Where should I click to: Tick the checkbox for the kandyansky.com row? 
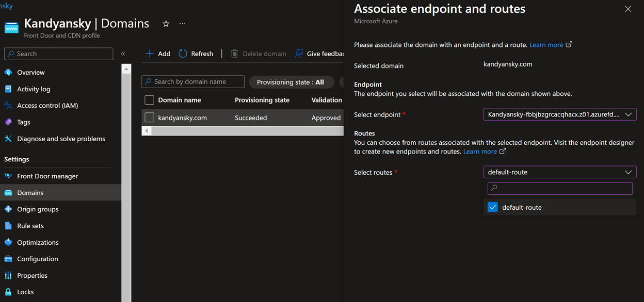click(x=150, y=118)
